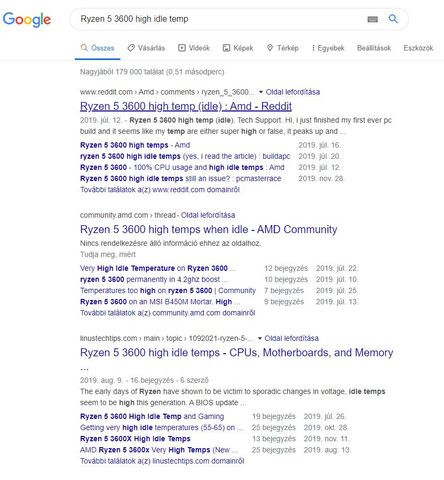The width and height of the screenshot is (444, 480).
Task: Open AMD Community high temps result
Action: point(208,229)
